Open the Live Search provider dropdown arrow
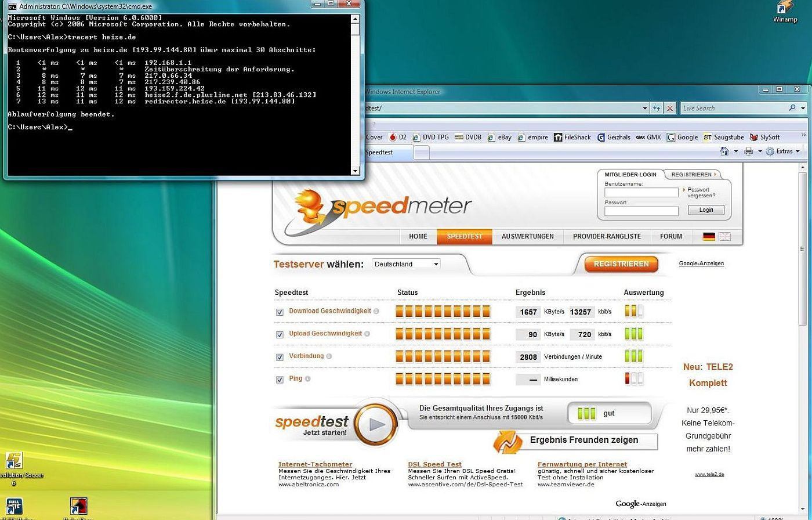This screenshot has height=520, width=812. tap(803, 108)
